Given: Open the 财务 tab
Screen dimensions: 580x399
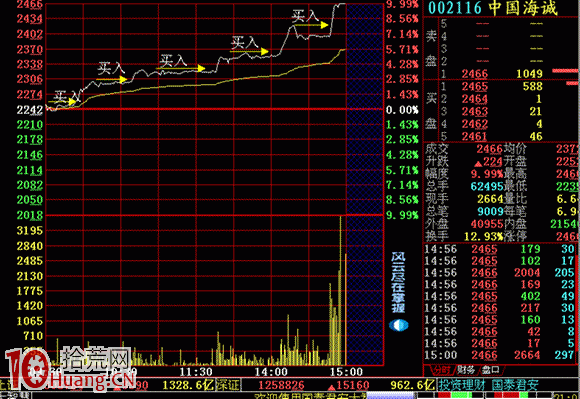Looking at the screenshot, I should (466, 369).
